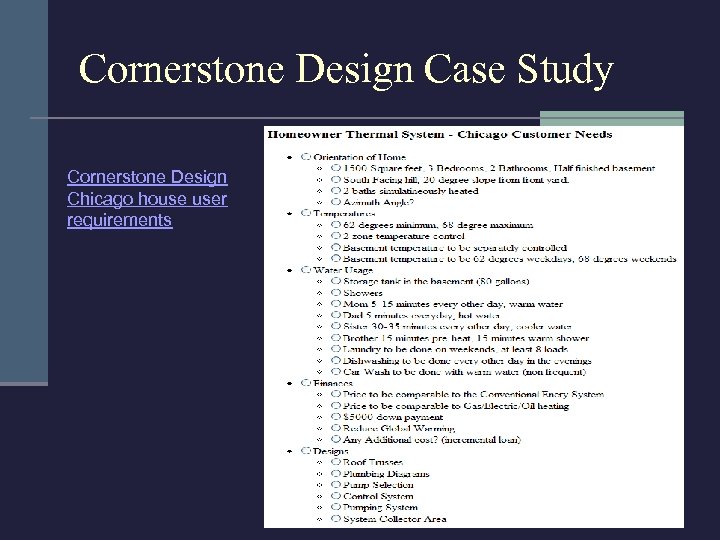Click 'Any Additional cost? (incremental loan)'

[x=432, y=439]
